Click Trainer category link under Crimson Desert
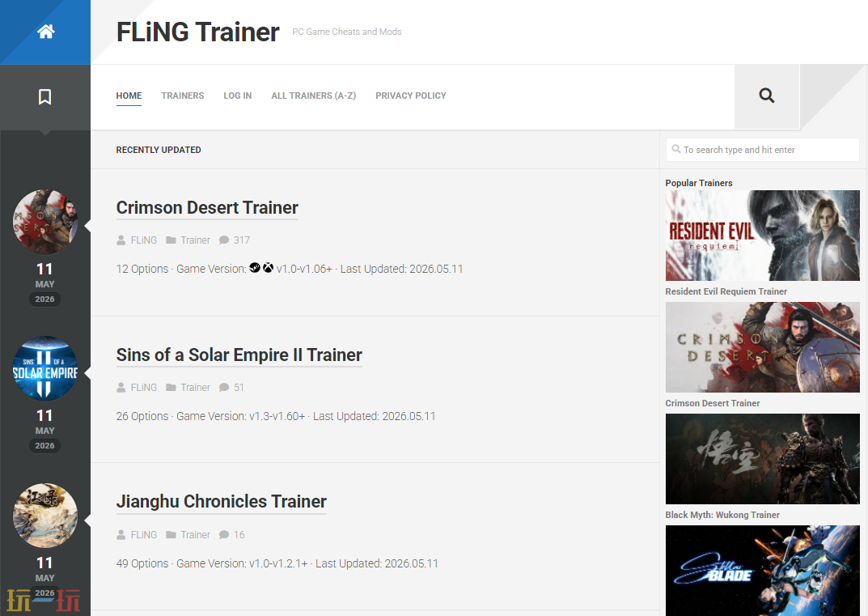 click(196, 240)
